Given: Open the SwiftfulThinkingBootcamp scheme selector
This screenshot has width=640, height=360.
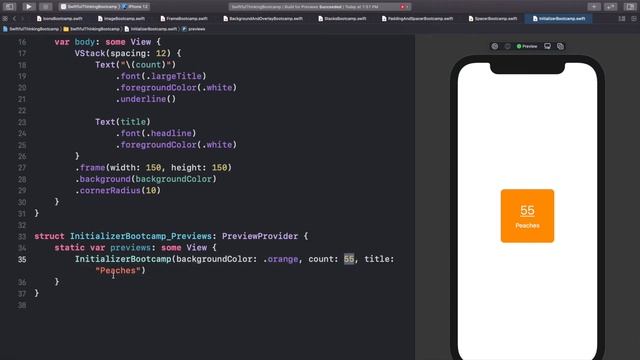Looking at the screenshot, I should click(89, 7).
